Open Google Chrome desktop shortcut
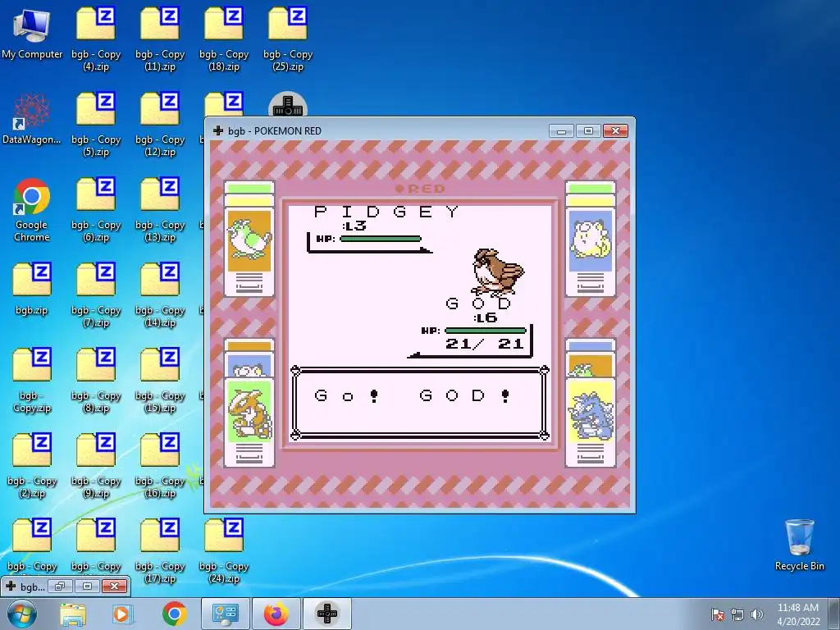840x630 pixels. [x=32, y=210]
